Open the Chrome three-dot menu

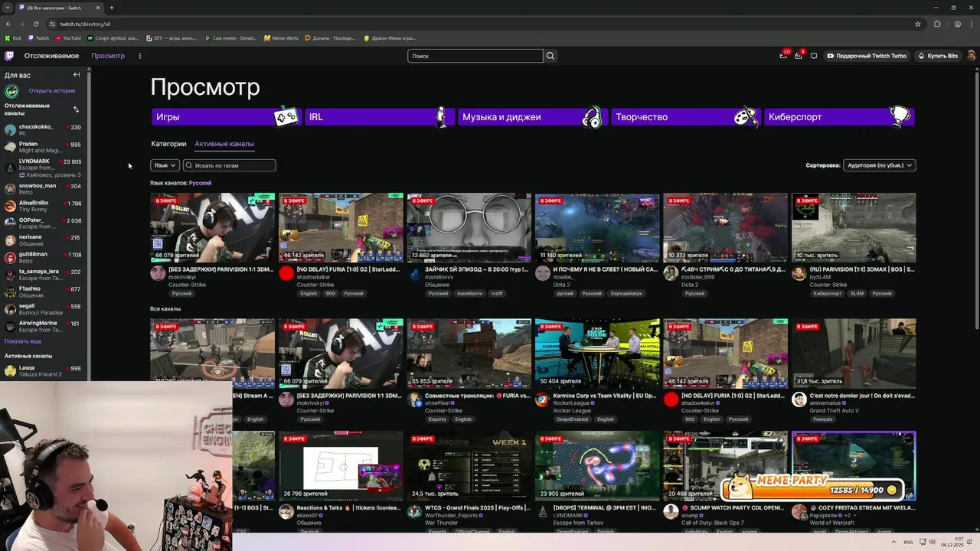coord(972,24)
